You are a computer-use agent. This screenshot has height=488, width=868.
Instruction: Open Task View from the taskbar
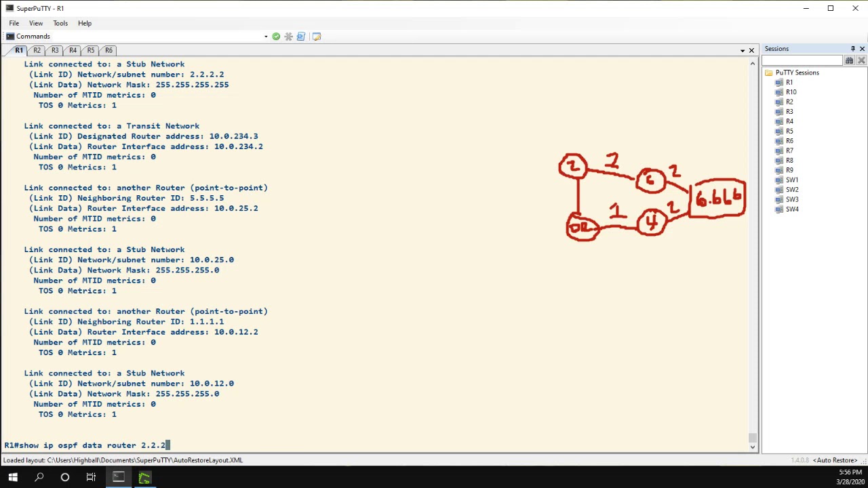[91, 478]
